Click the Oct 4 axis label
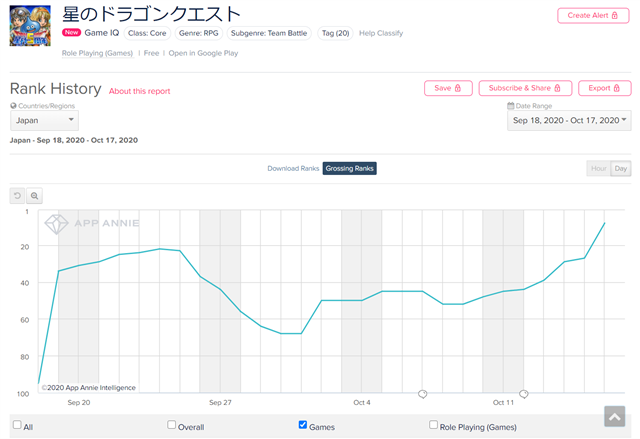The height and width of the screenshot is (439, 640). point(362,403)
